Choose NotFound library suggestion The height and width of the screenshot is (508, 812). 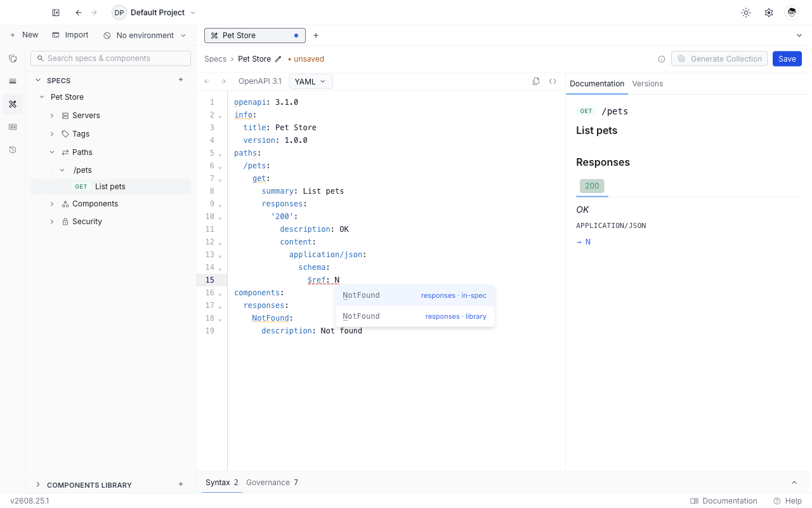(415, 316)
